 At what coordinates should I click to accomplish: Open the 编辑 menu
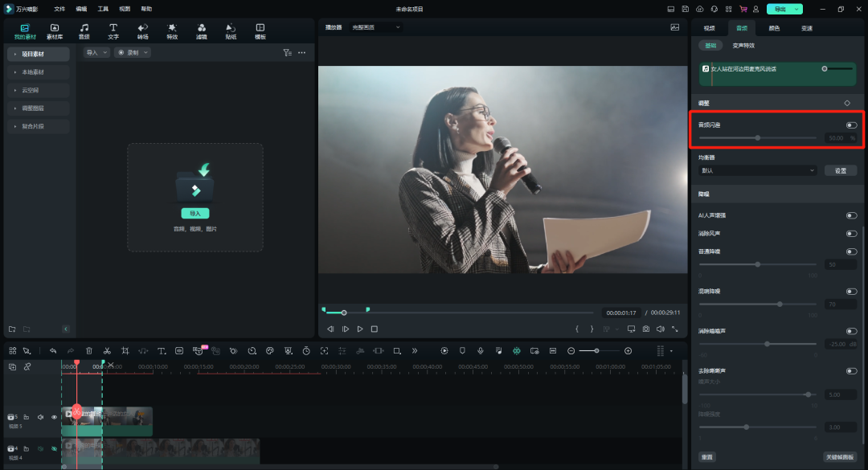pos(81,9)
